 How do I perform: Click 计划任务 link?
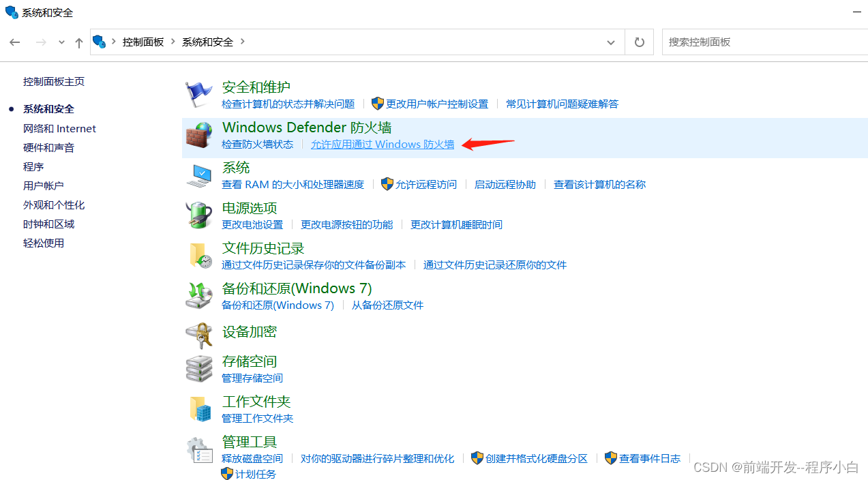(x=256, y=474)
